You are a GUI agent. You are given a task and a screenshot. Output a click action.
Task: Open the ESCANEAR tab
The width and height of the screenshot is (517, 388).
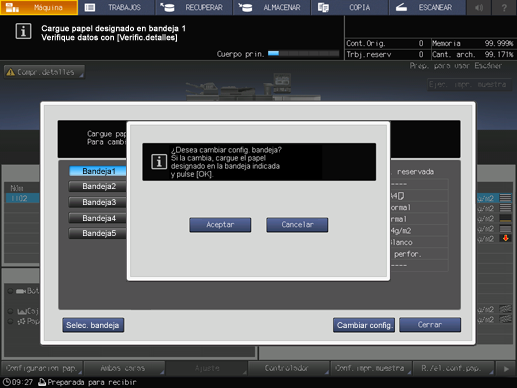pos(427,7)
